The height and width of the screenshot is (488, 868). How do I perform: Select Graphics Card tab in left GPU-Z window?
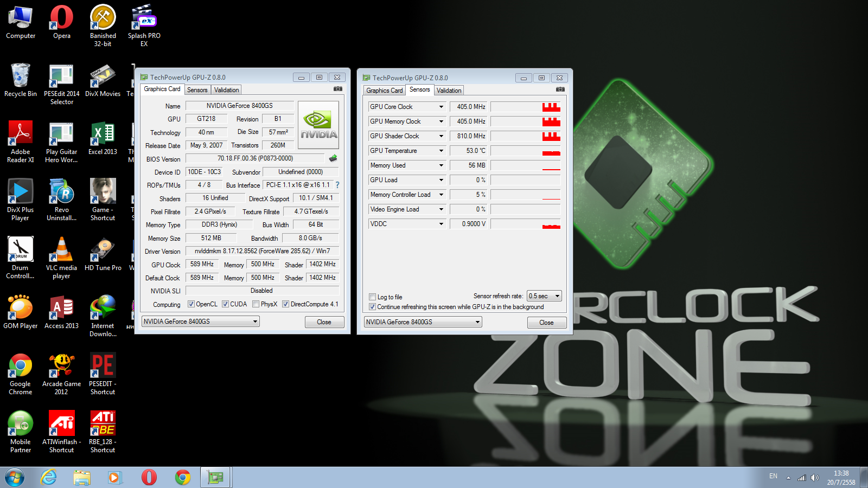pyautogui.click(x=162, y=89)
